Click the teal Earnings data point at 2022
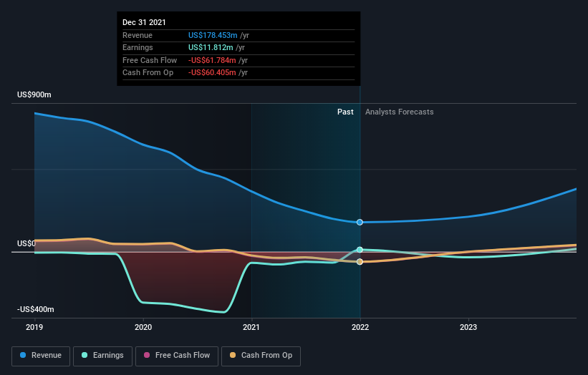This screenshot has height=375, width=588. [360, 250]
